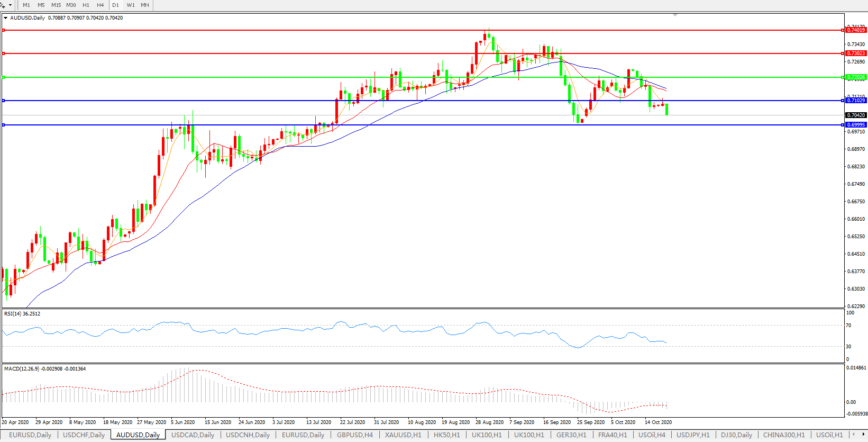Open the GBPUSD,H4 chart tab
Screen dimensions: 868x442
tap(354, 435)
